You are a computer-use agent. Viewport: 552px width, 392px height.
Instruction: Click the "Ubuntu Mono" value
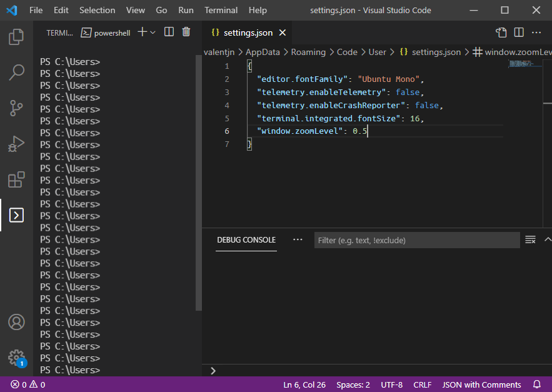point(389,79)
